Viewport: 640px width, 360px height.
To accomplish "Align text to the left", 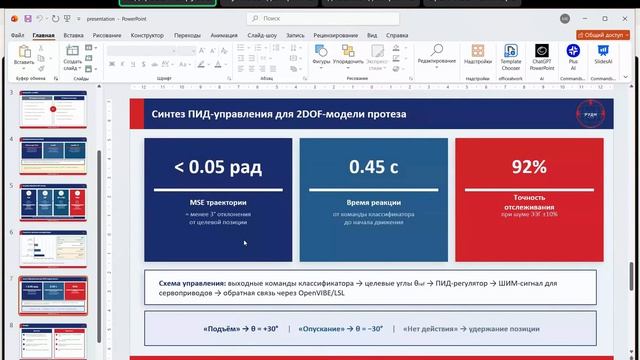I will (241, 69).
